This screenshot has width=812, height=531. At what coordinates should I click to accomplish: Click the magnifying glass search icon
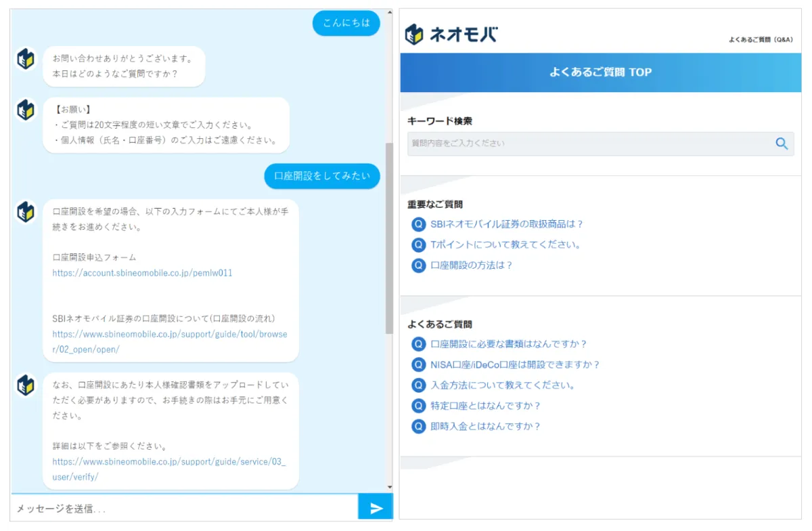[x=782, y=144]
